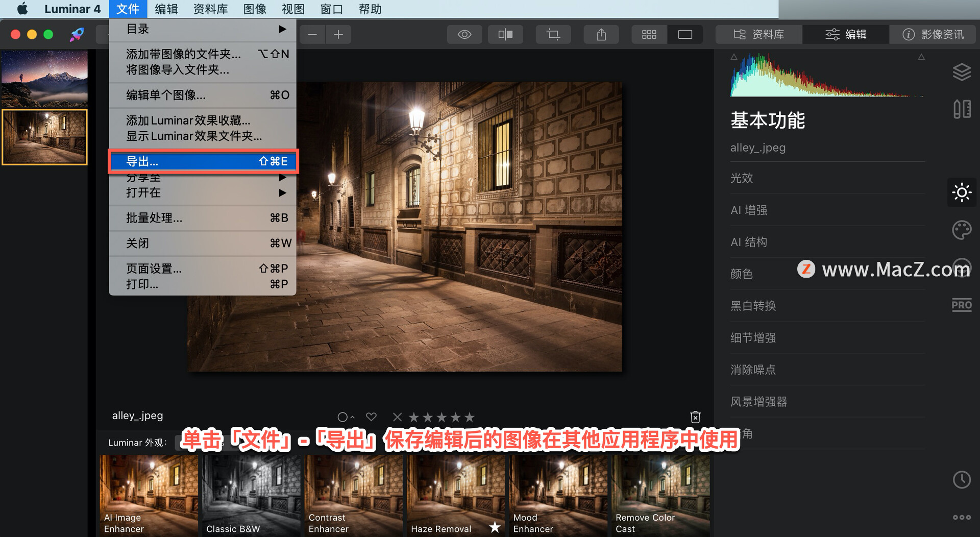
Task: Toggle the heart favorite icon
Action: 371,417
